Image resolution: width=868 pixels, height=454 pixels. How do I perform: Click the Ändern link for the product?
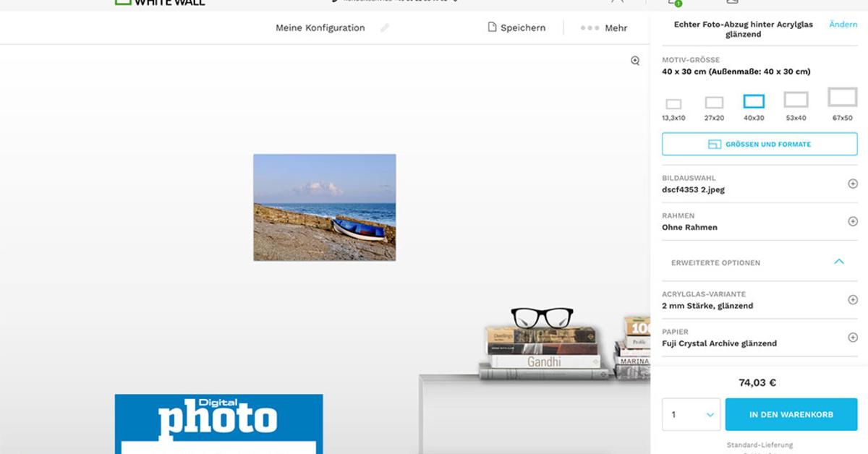coord(843,25)
